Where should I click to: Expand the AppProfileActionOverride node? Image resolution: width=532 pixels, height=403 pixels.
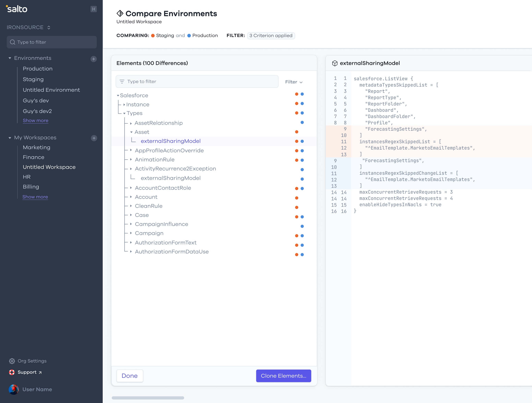coord(131,150)
